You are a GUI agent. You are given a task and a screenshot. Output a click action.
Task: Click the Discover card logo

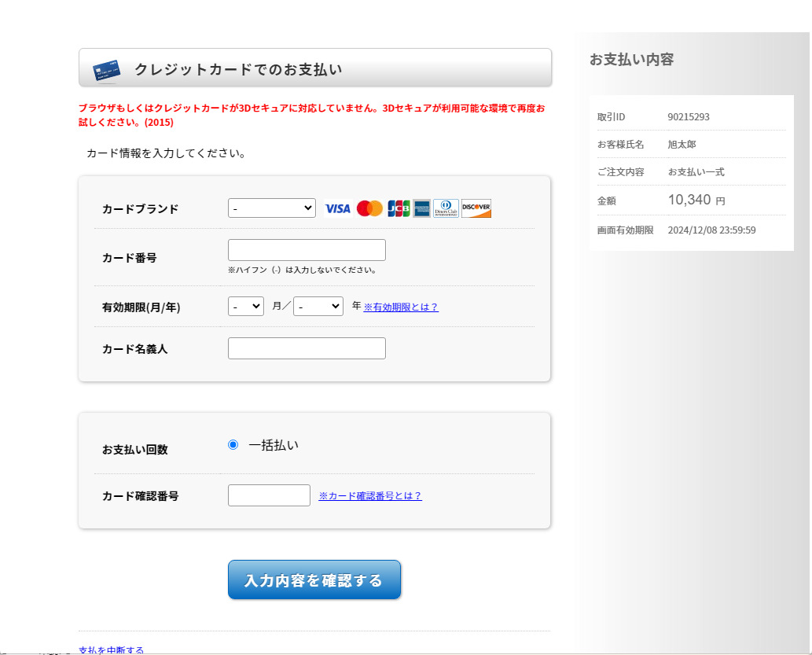coord(476,208)
